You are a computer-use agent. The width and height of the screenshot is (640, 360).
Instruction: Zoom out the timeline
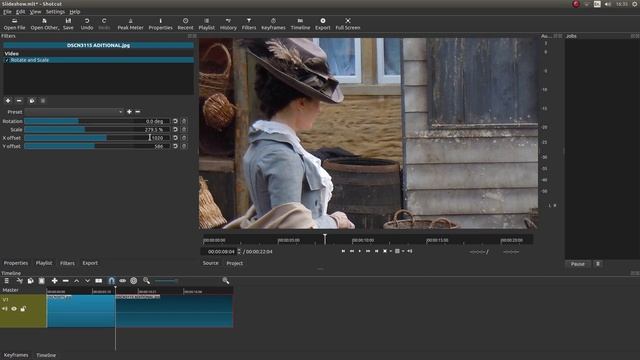pos(147,281)
